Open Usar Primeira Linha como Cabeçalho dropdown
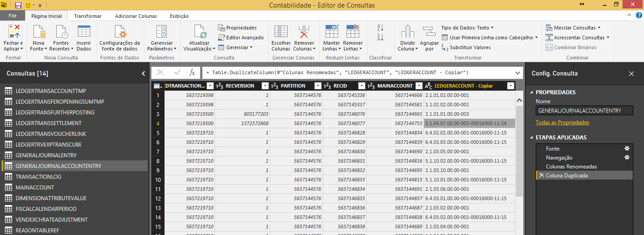 click(489, 38)
